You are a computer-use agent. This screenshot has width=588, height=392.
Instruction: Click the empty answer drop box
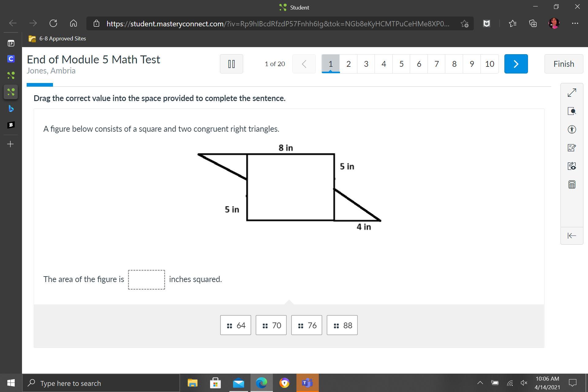(146, 280)
